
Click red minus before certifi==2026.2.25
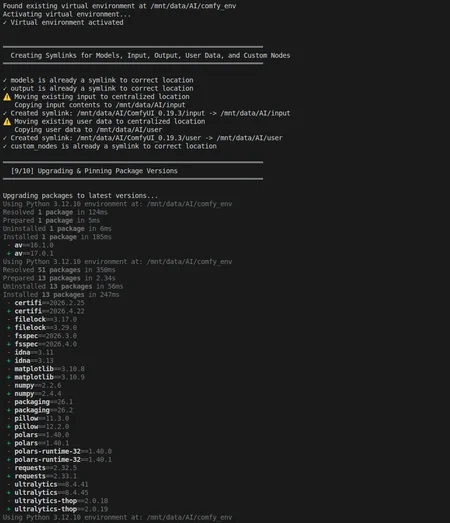tap(9, 303)
